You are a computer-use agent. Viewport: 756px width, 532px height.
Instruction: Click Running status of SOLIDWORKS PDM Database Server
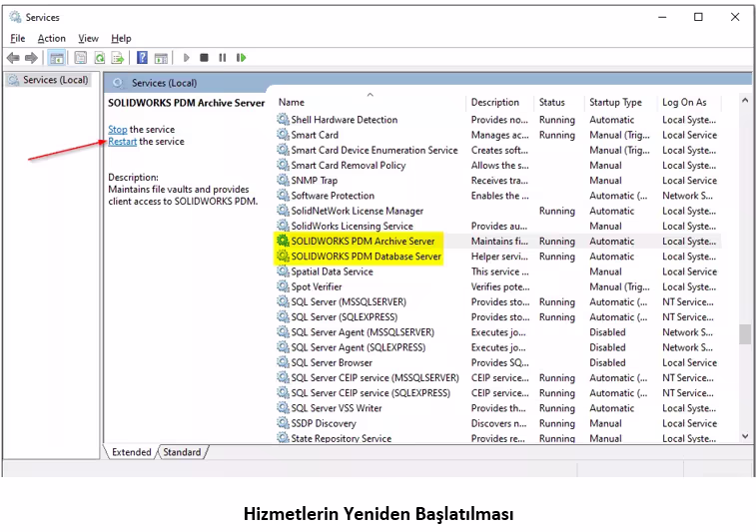[x=557, y=257]
